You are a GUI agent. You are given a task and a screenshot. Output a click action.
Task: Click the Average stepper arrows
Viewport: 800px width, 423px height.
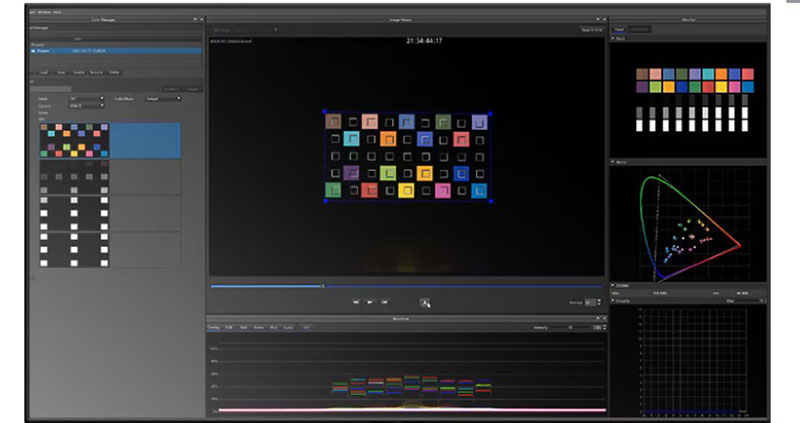[x=598, y=303]
